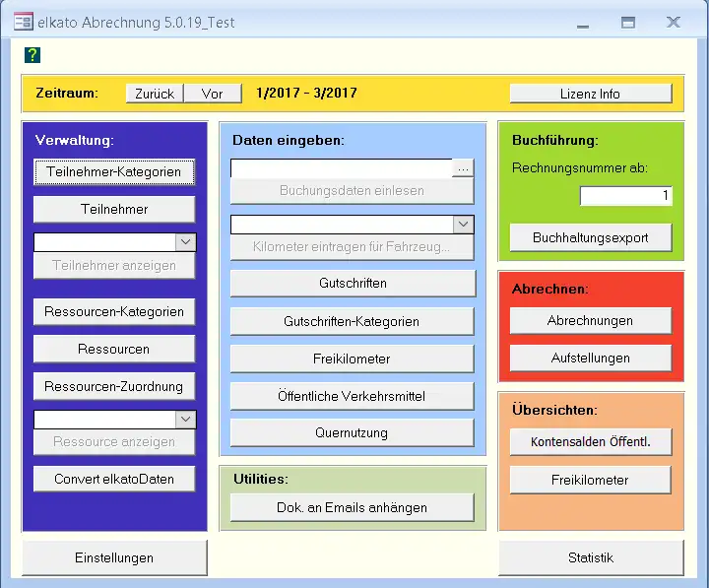Click the Ressource anzeigen button
Screen dimensions: 709x588
(114, 442)
